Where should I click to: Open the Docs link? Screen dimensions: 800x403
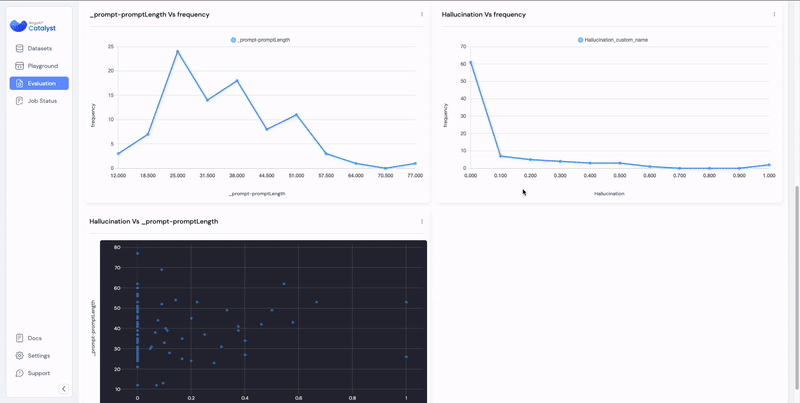(35, 338)
